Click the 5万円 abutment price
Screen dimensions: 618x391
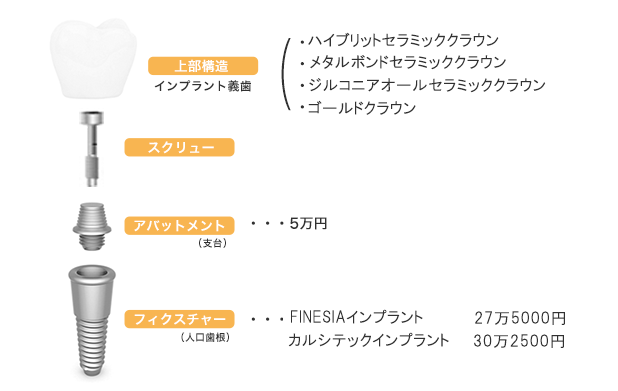click(x=308, y=223)
